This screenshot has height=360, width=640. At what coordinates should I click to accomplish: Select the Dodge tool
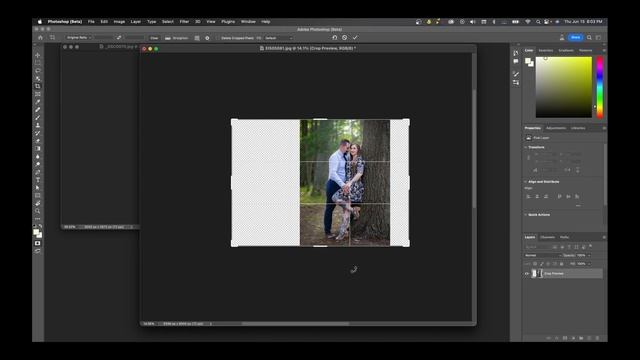38,164
